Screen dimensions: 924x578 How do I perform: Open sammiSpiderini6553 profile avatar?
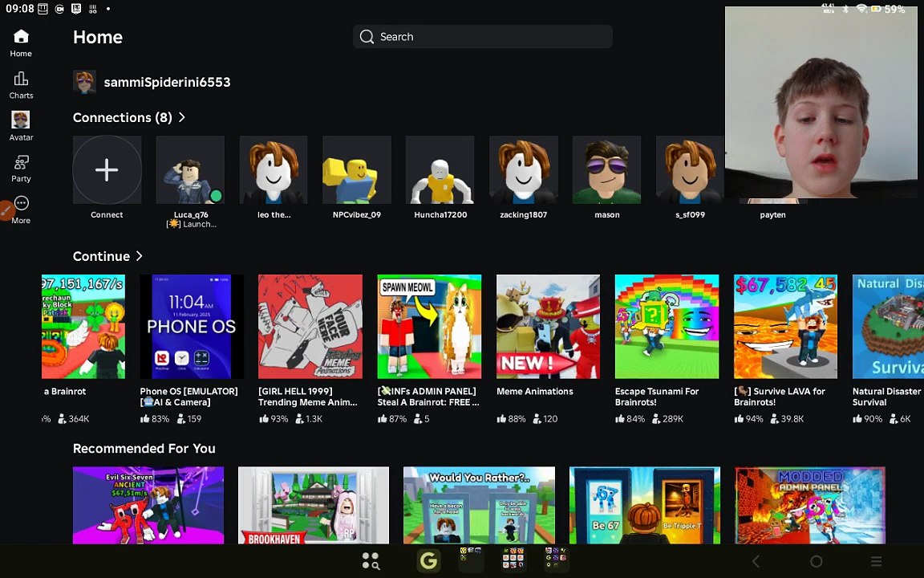(84, 82)
